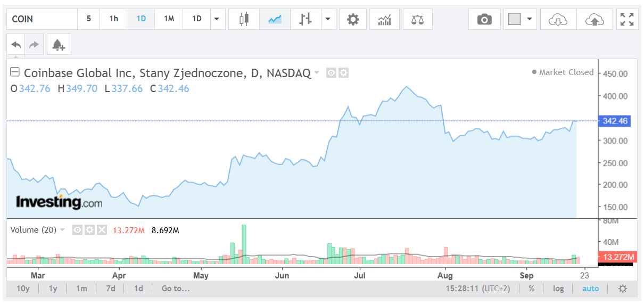Select 5 minute interval
644x304 pixels.
click(x=89, y=19)
